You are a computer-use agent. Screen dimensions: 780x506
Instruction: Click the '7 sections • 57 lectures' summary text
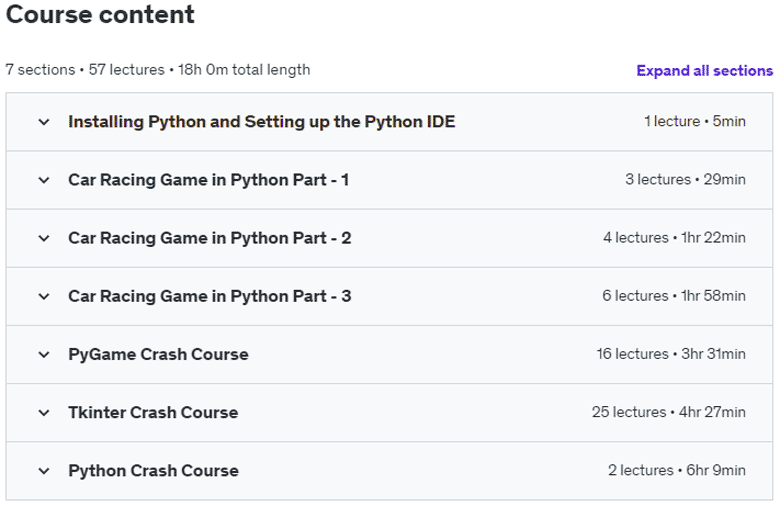coord(85,70)
